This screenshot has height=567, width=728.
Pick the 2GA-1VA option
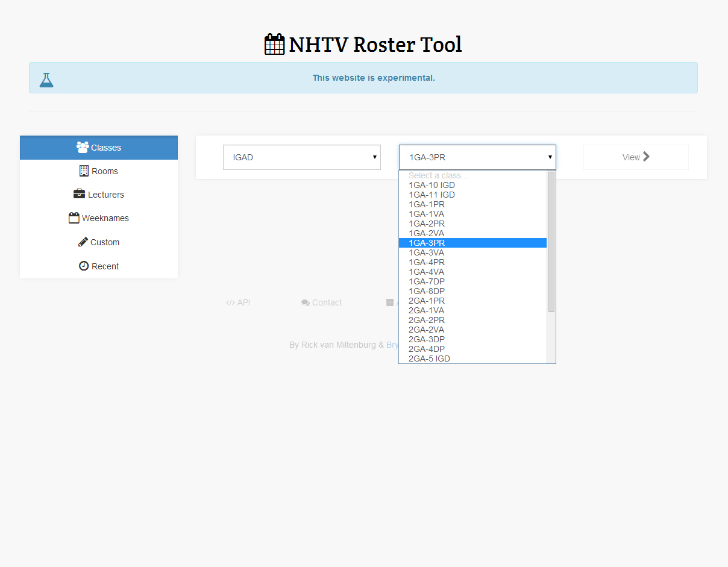(x=472, y=310)
